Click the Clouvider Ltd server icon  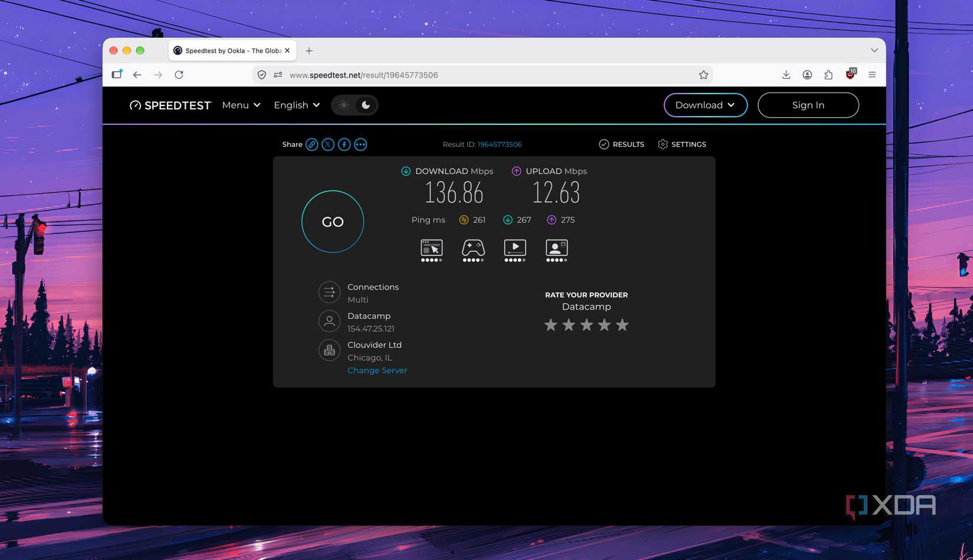330,350
